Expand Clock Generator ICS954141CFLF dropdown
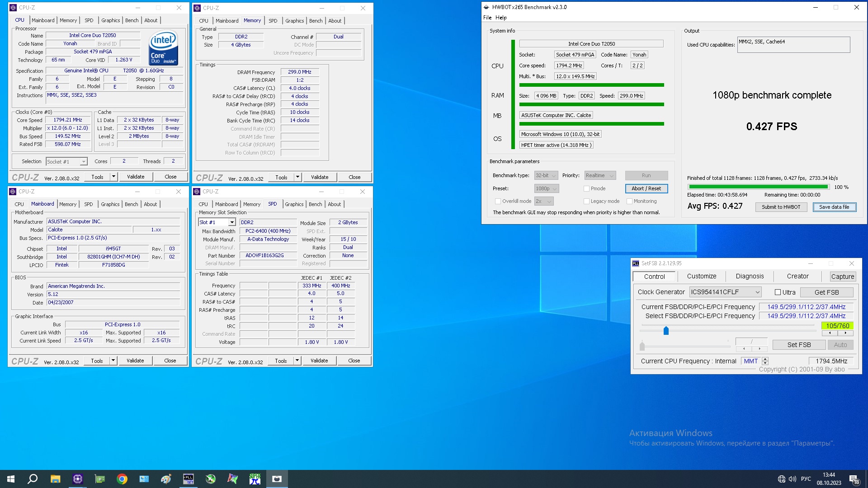The width and height of the screenshot is (868, 488). (726, 292)
